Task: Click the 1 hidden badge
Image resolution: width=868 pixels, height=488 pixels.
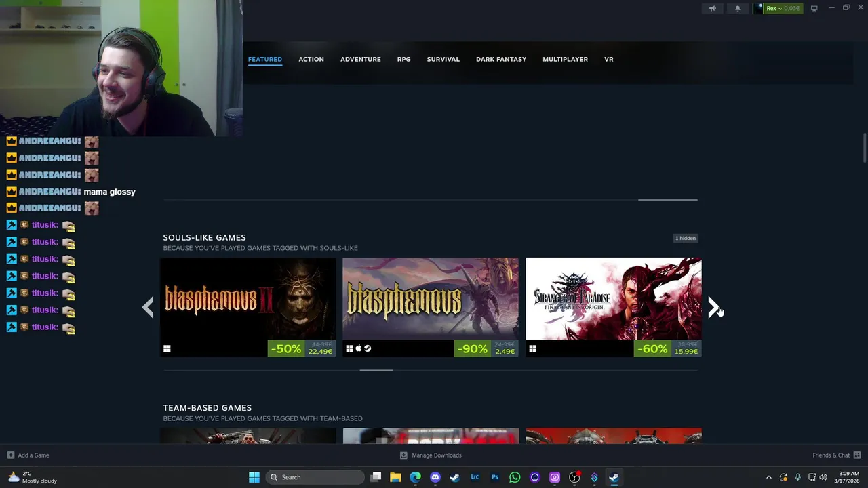Action: tap(686, 238)
